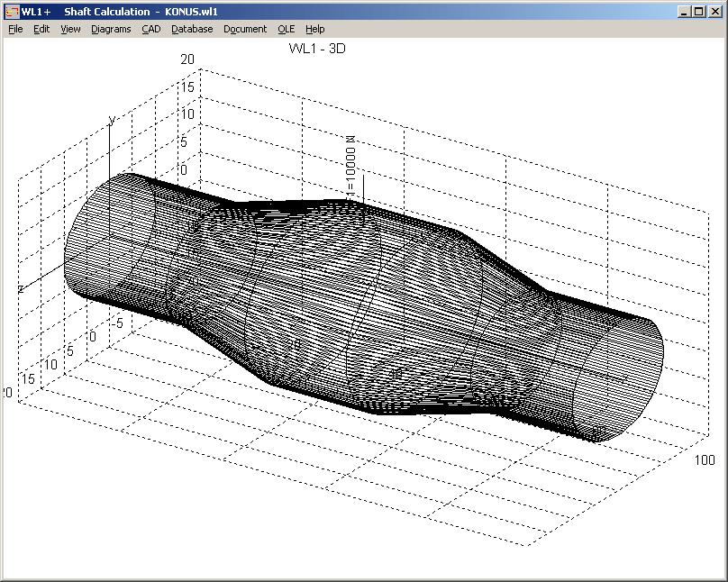Click the 20 tick label at top of grid

point(187,59)
